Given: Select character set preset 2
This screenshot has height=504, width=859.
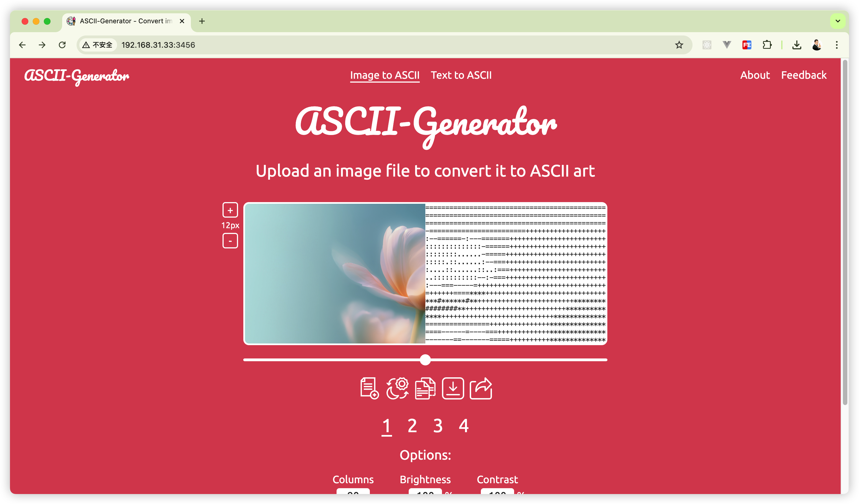Looking at the screenshot, I should [412, 426].
